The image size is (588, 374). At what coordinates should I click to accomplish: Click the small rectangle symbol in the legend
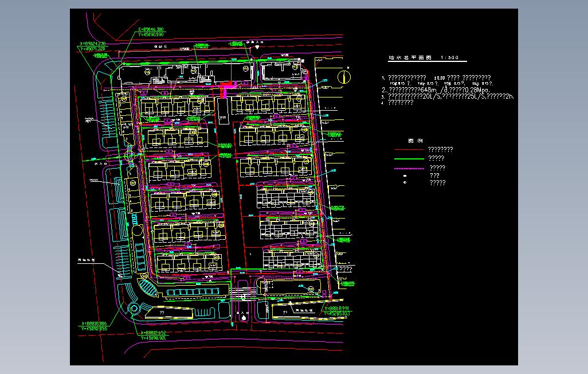click(405, 176)
